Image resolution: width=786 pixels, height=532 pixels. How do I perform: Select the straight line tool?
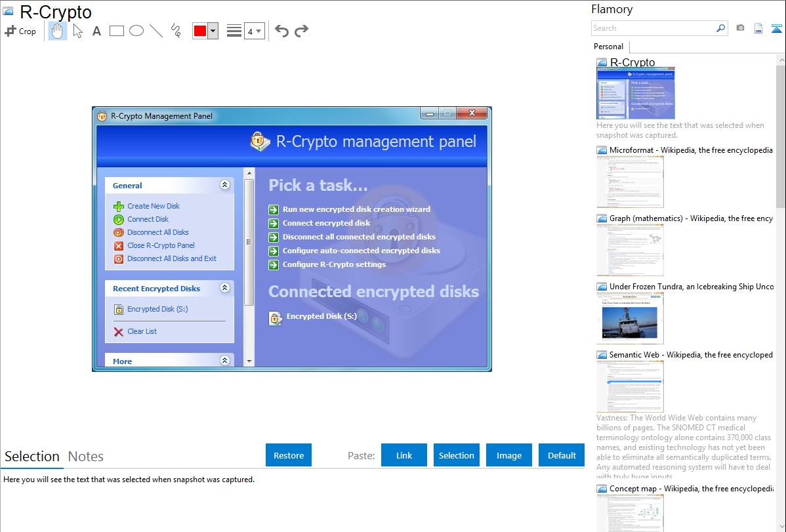coord(156,31)
